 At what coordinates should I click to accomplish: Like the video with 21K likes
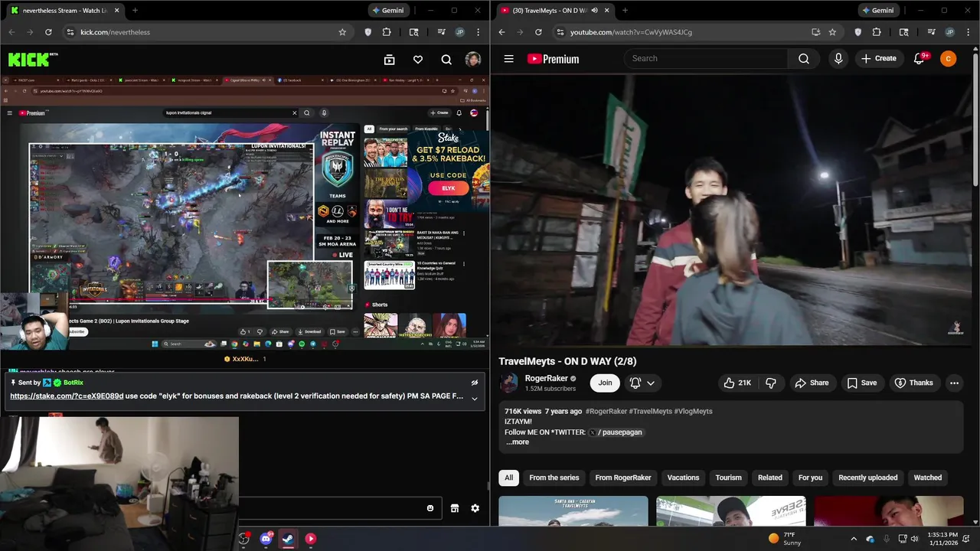pos(737,383)
